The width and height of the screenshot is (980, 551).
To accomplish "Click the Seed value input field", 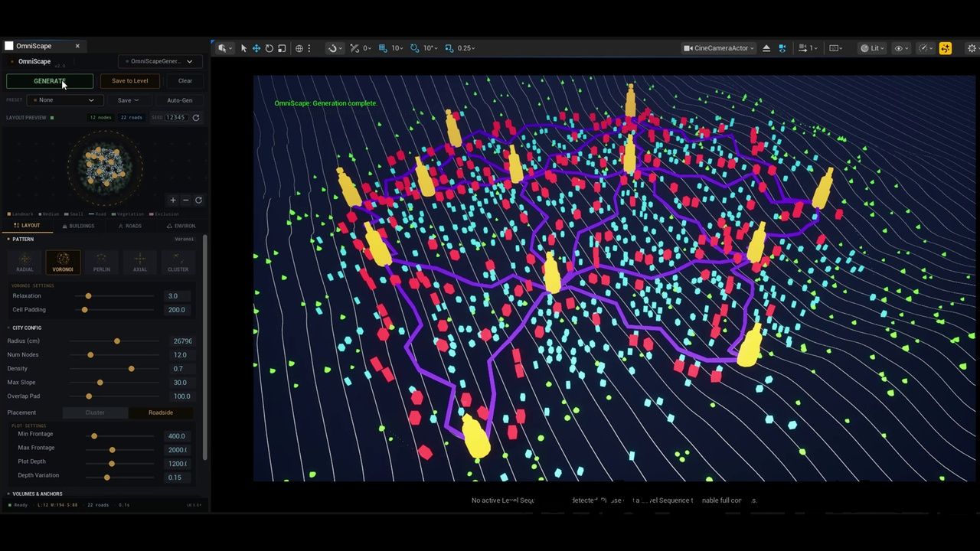I will pyautogui.click(x=176, y=118).
